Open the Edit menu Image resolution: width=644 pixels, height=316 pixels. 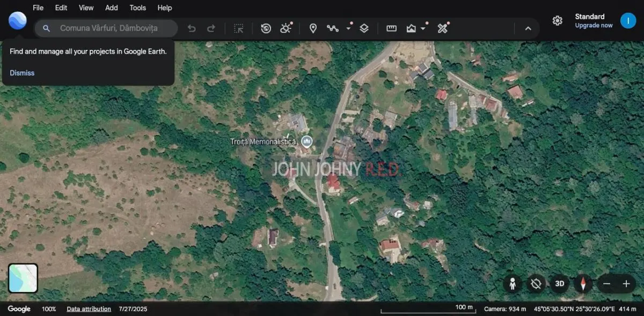click(61, 8)
